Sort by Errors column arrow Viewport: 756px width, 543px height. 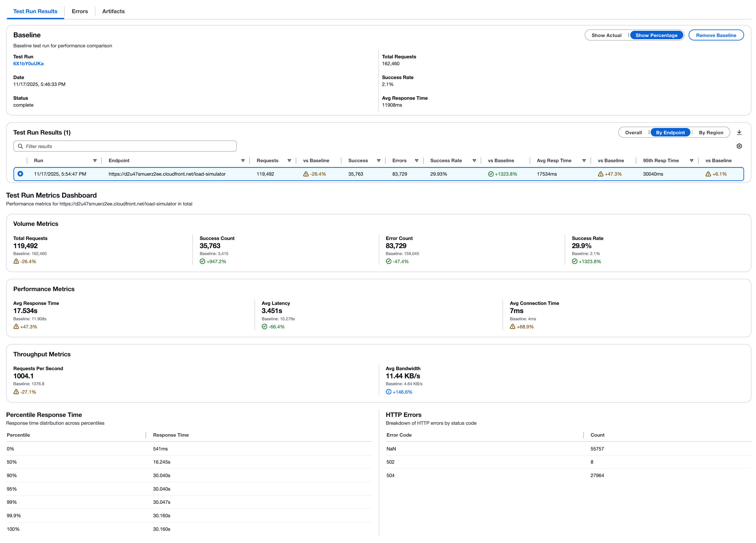point(417,160)
